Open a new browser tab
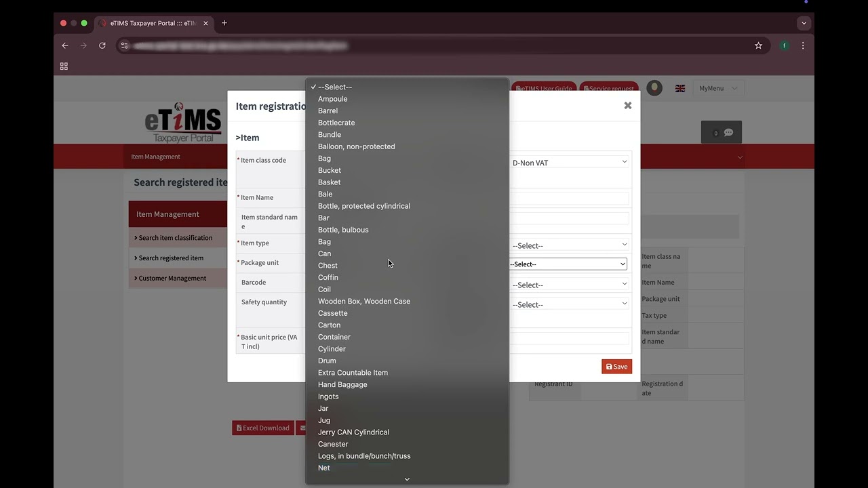Screen dimensions: 868x488 (224, 23)
